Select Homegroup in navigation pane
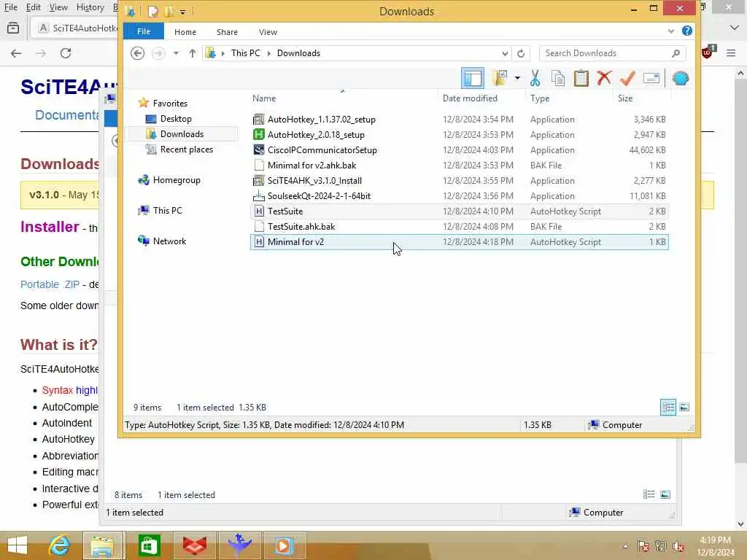Viewport: 747px width, 560px height. pyautogui.click(x=177, y=180)
